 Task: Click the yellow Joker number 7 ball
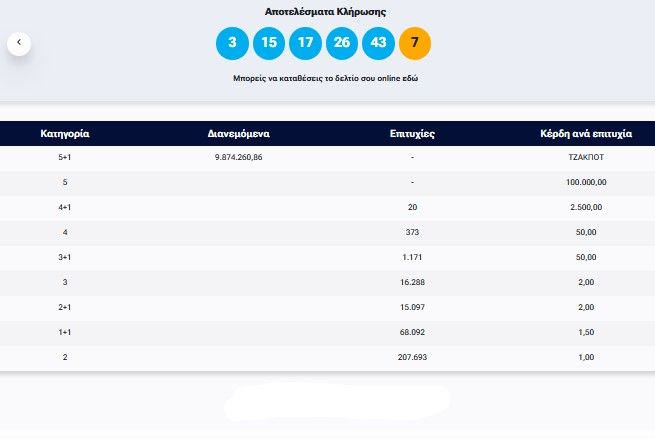coord(414,43)
